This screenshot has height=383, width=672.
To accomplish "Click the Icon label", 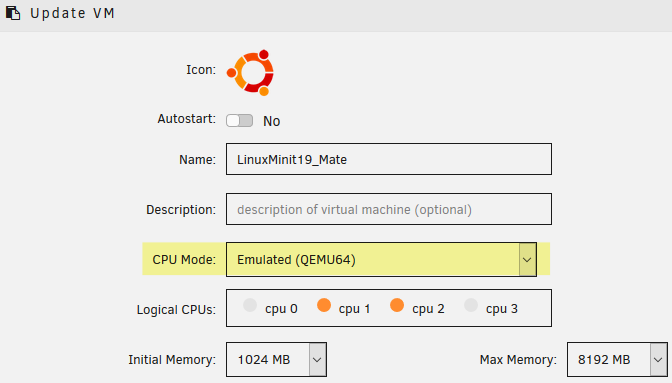I will pyautogui.click(x=201, y=70).
